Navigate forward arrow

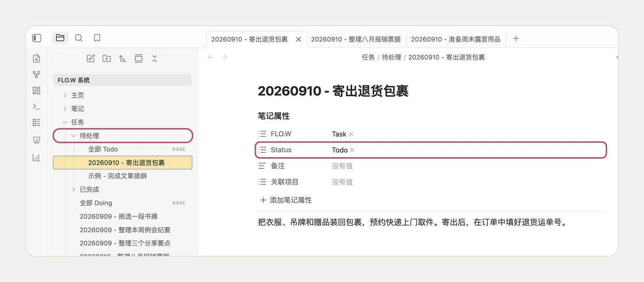[x=225, y=57]
